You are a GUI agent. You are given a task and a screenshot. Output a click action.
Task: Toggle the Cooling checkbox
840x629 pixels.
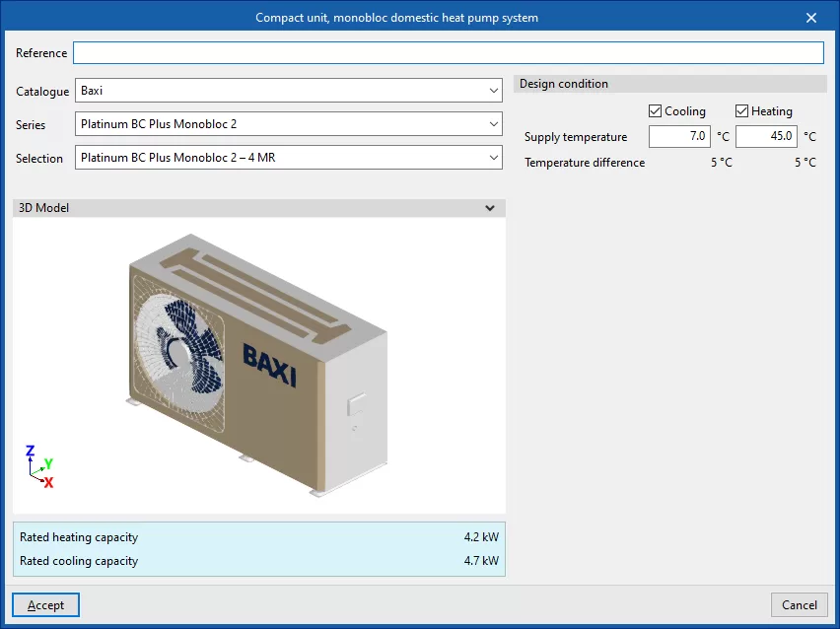(655, 110)
